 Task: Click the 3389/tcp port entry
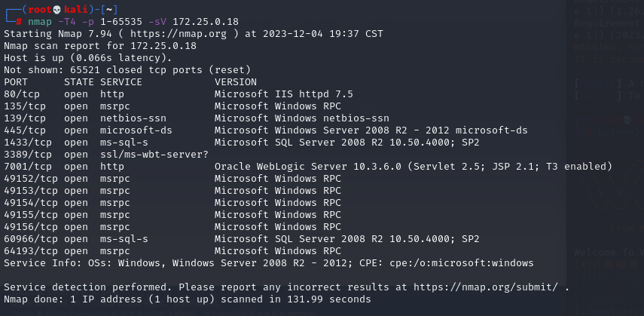tap(28, 155)
